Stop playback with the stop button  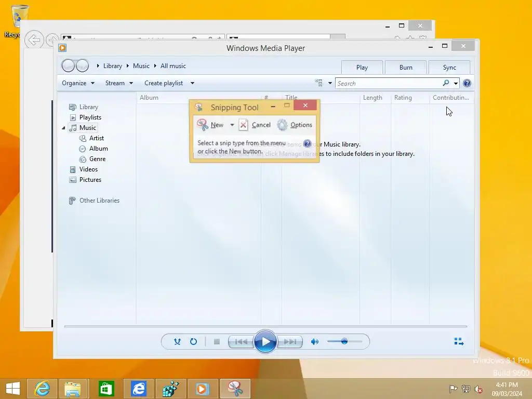click(217, 342)
